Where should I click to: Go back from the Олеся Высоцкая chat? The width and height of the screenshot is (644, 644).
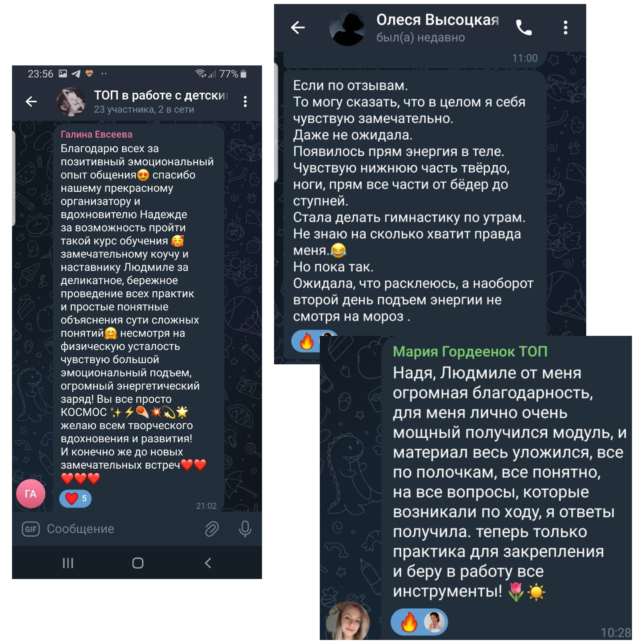[x=298, y=28]
